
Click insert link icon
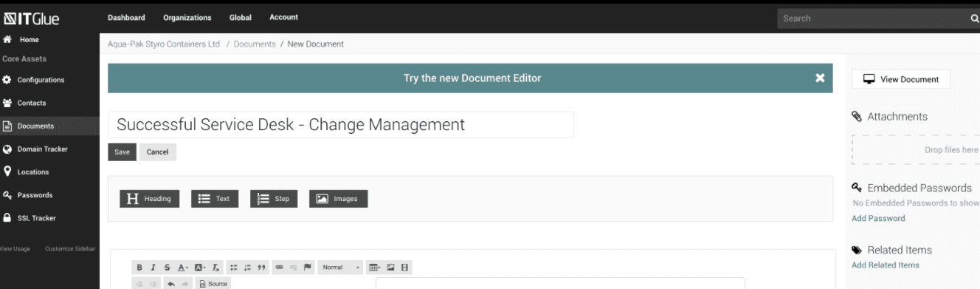[280, 268]
